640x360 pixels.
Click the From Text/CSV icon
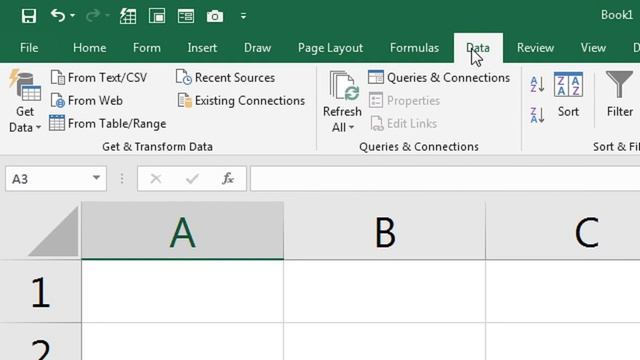point(58,77)
